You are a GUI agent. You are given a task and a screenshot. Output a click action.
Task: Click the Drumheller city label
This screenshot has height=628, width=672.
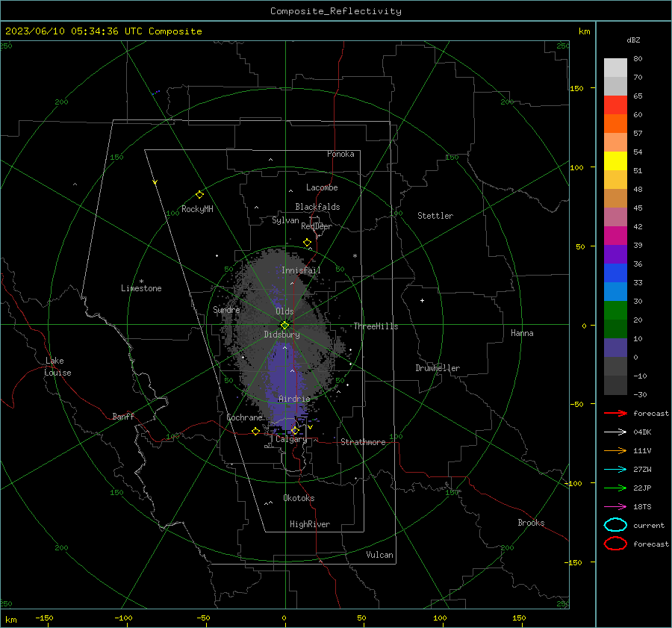pyautogui.click(x=438, y=368)
